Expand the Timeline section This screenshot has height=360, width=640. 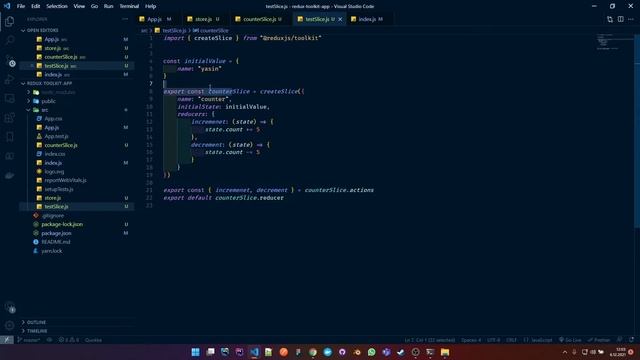click(x=77, y=331)
